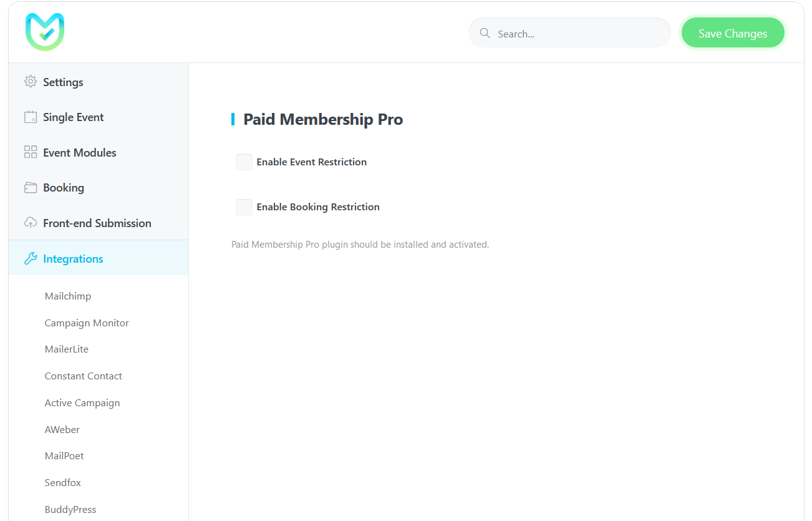This screenshot has width=812, height=521.
Task: Click the Enable Booking Restriction label
Action: click(x=318, y=207)
